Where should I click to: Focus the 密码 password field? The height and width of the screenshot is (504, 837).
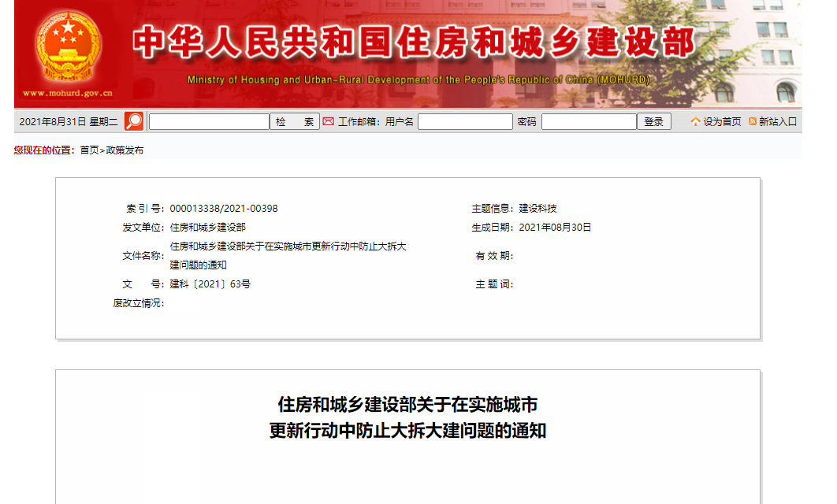(x=589, y=121)
